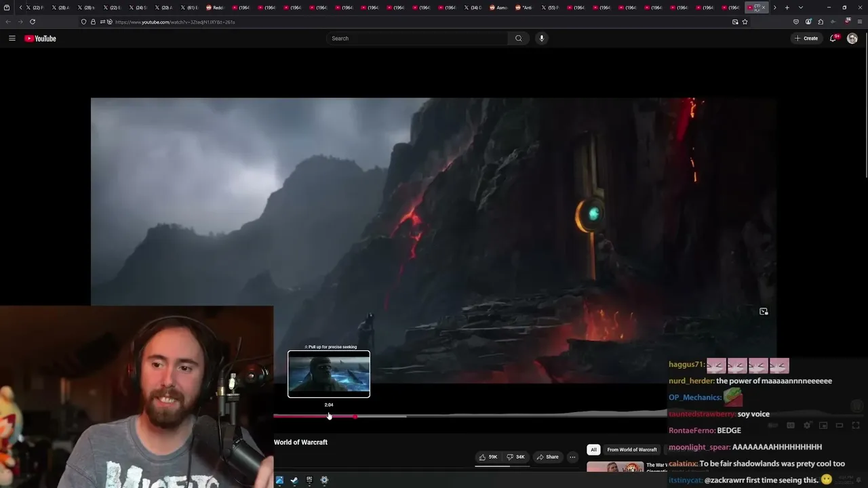Select the All filter chip
The image size is (868, 488).
pyautogui.click(x=593, y=449)
